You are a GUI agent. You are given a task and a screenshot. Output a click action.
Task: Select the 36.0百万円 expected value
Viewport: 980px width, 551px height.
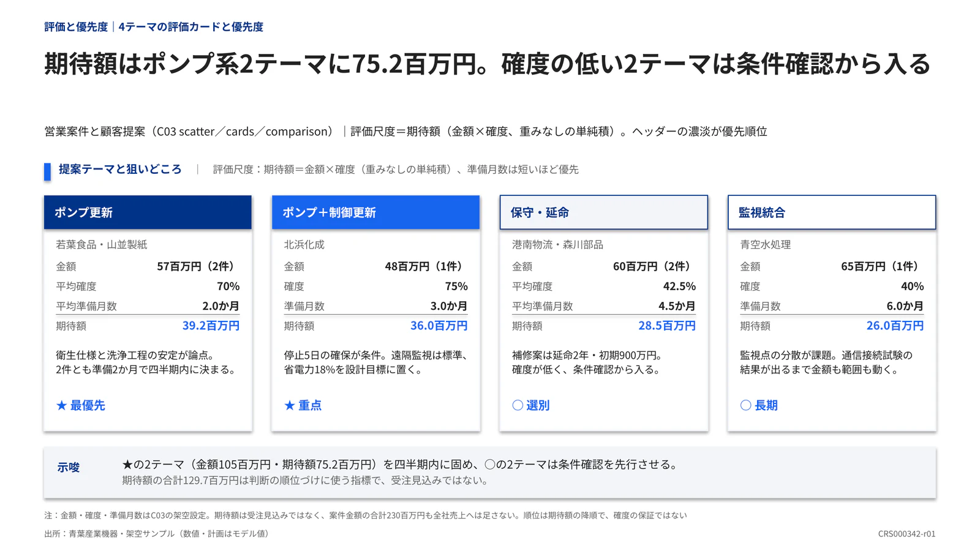439,326
